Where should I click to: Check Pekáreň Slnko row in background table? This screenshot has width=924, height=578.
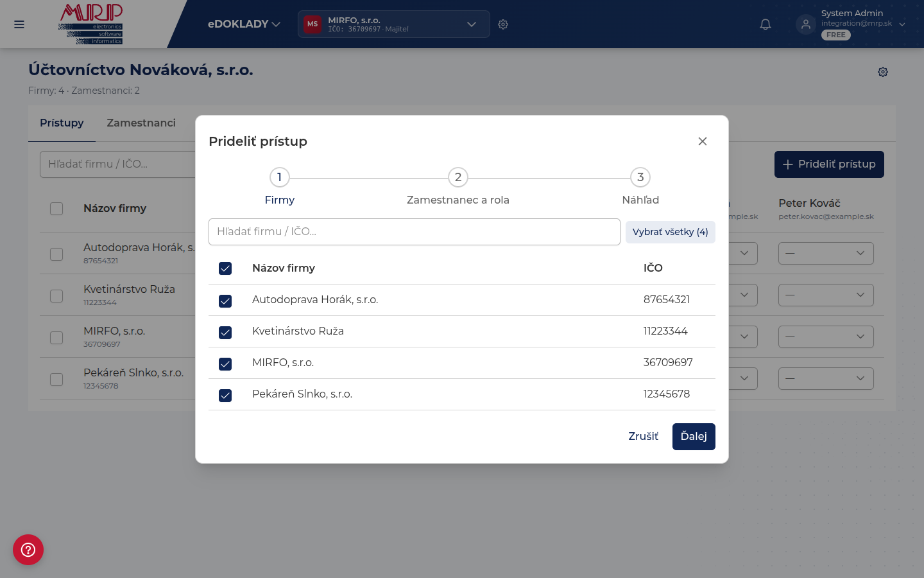pyautogui.click(x=56, y=379)
